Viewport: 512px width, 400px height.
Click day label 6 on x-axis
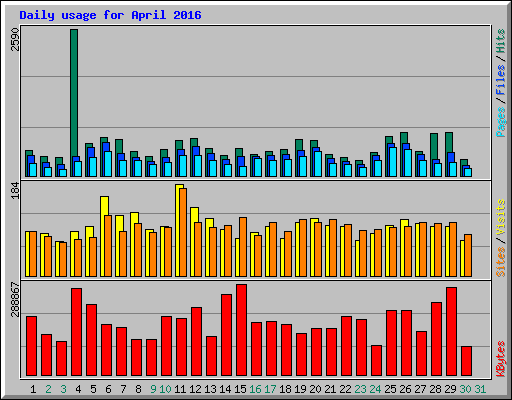108,389
